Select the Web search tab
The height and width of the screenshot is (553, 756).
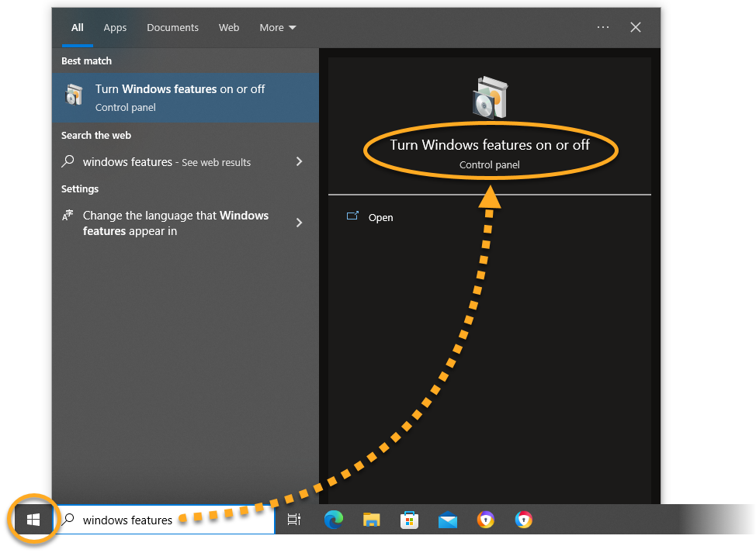[229, 27]
